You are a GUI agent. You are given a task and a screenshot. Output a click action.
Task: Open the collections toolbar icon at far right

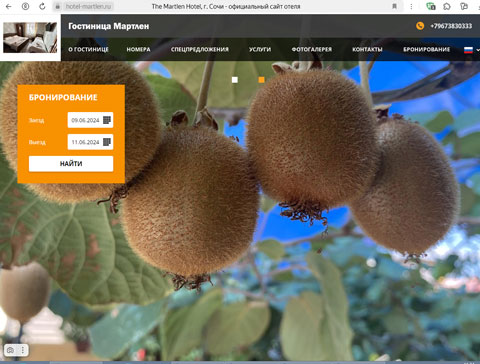tap(464, 6)
